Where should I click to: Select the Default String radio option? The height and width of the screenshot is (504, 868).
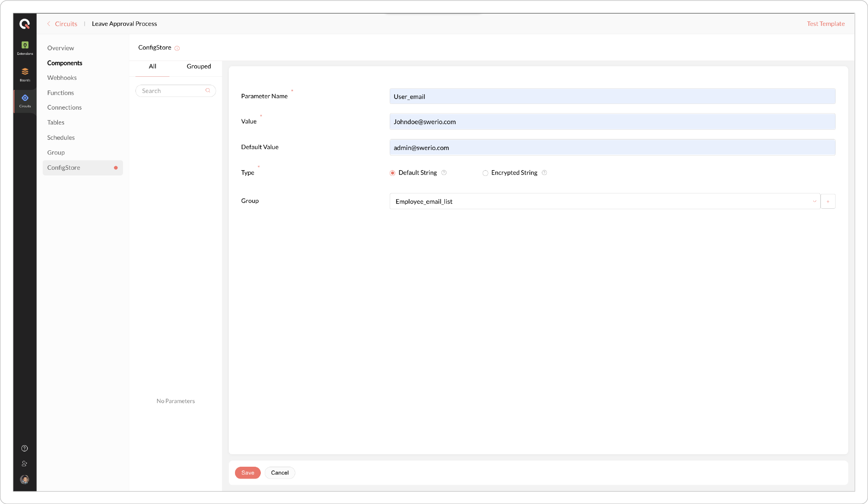click(393, 173)
